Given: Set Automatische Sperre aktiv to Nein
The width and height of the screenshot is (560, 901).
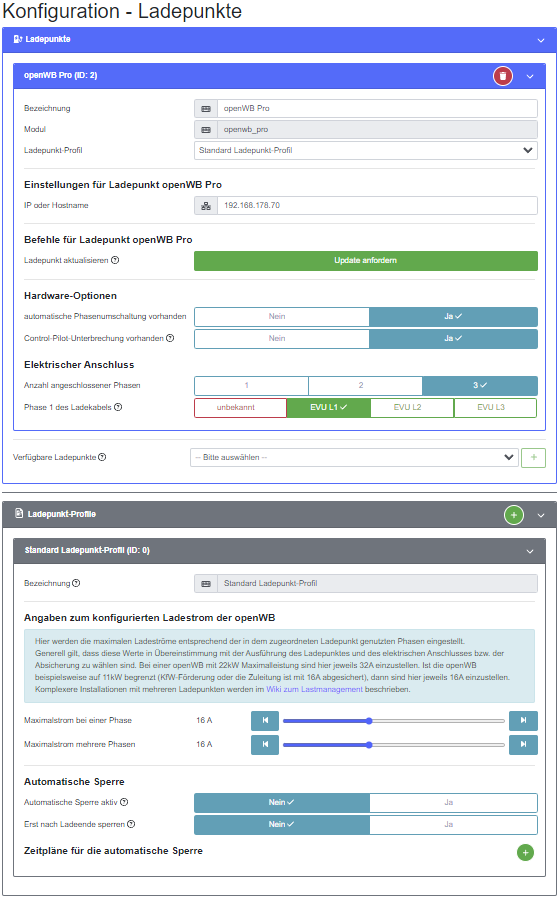Looking at the screenshot, I should click(x=281, y=803).
